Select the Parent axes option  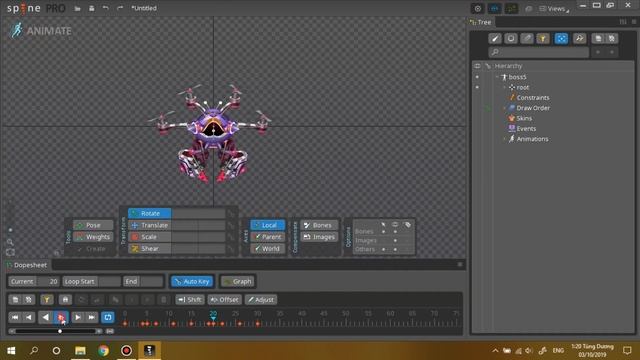tap(268, 237)
